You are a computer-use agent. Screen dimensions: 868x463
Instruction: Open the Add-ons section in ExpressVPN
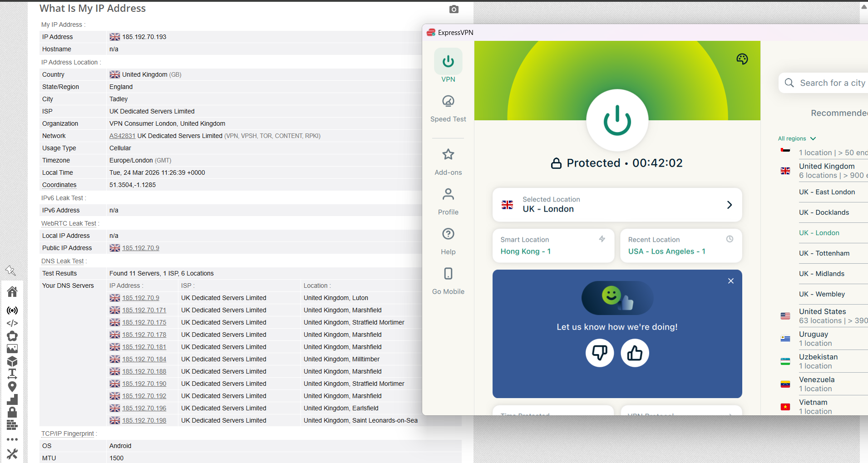pyautogui.click(x=448, y=161)
